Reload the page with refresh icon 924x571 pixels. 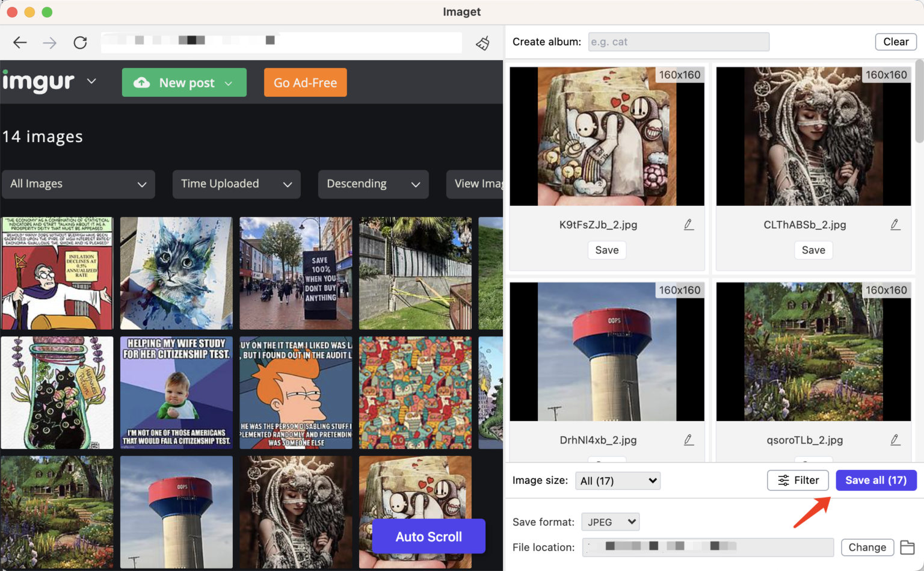click(x=80, y=42)
